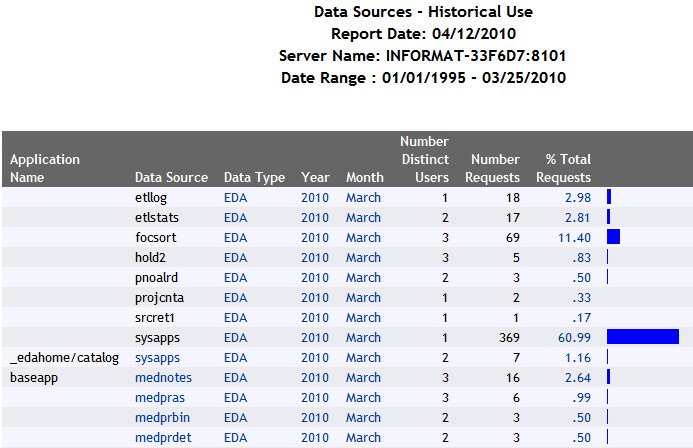Open the mednotes data source link
Viewport: 693px width, 448px height.
click(x=163, y=378)
